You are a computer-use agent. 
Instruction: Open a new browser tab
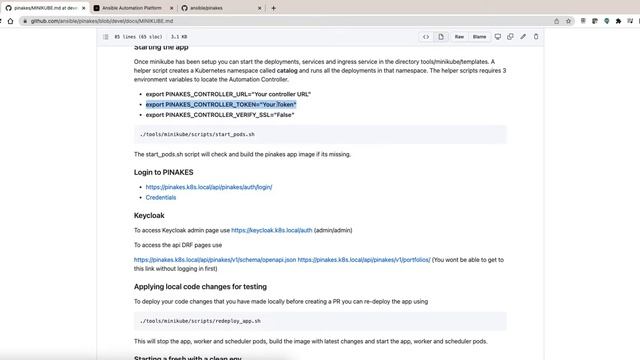[x=273, y=8]
